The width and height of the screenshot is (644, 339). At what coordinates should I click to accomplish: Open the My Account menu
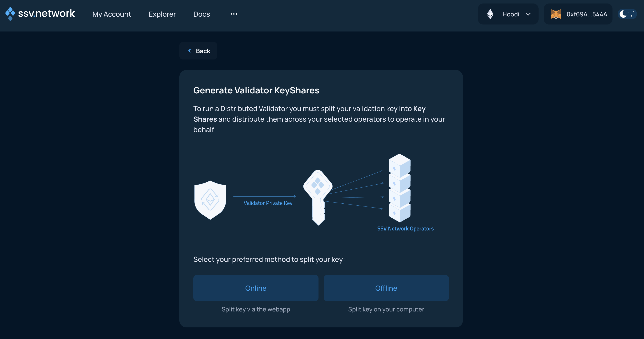(x=112, y=14)
